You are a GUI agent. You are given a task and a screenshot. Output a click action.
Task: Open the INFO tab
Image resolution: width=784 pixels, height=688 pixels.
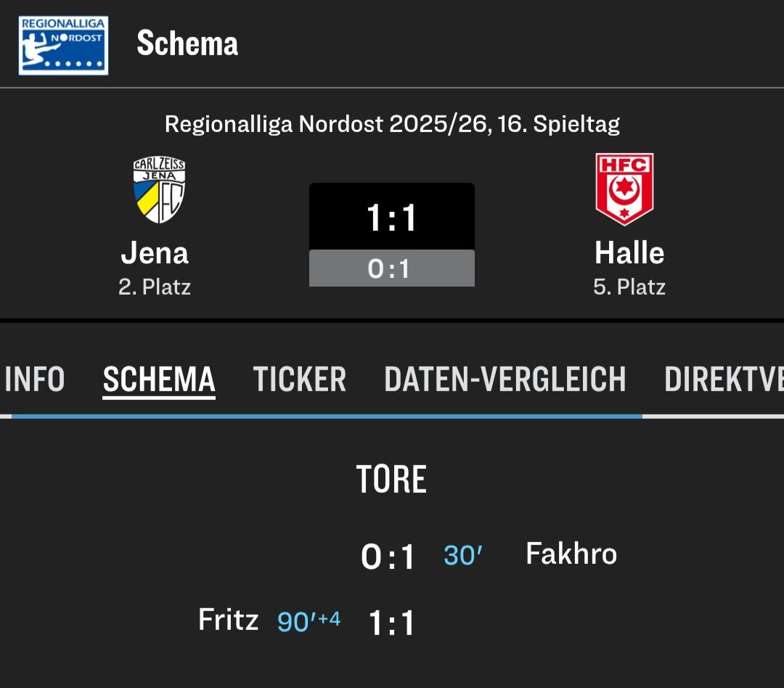tap(35, 379)
